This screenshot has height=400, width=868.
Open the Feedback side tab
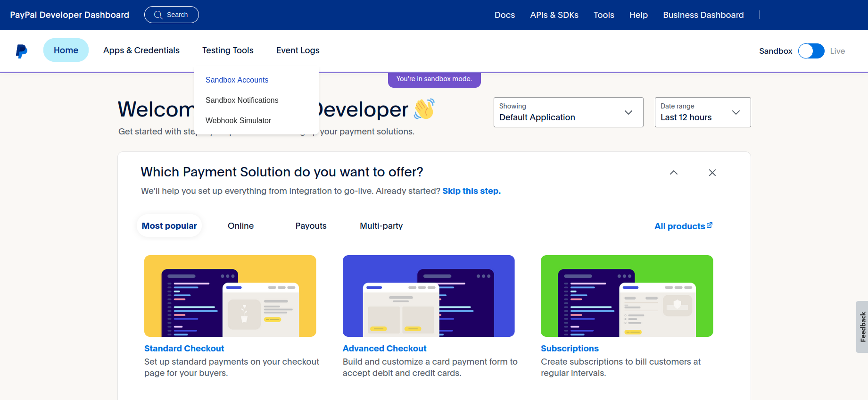pyautogui.click(x=862, y=327)
